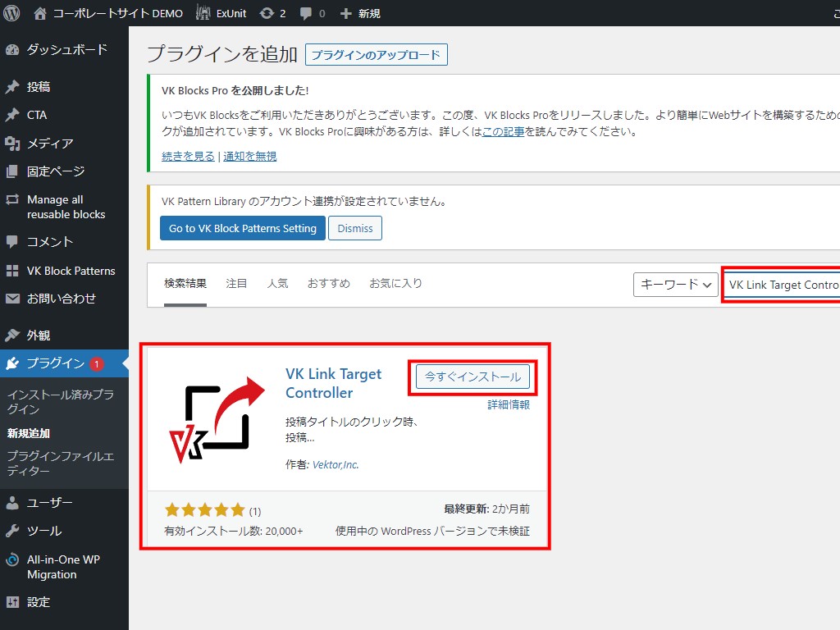Click プラグインのアップロード button
Image resolution: width=840 pixels, height=630 pixels.
(x=377, y=55)
